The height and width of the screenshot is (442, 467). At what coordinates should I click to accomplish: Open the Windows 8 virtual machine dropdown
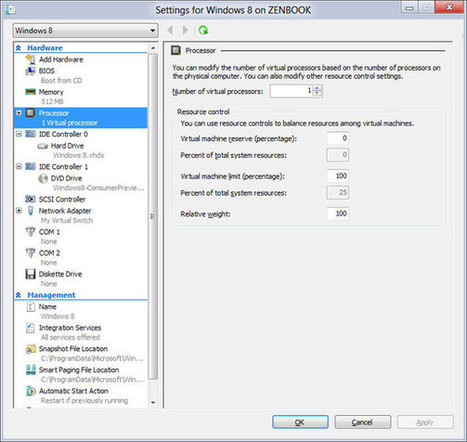coord(85,30)
